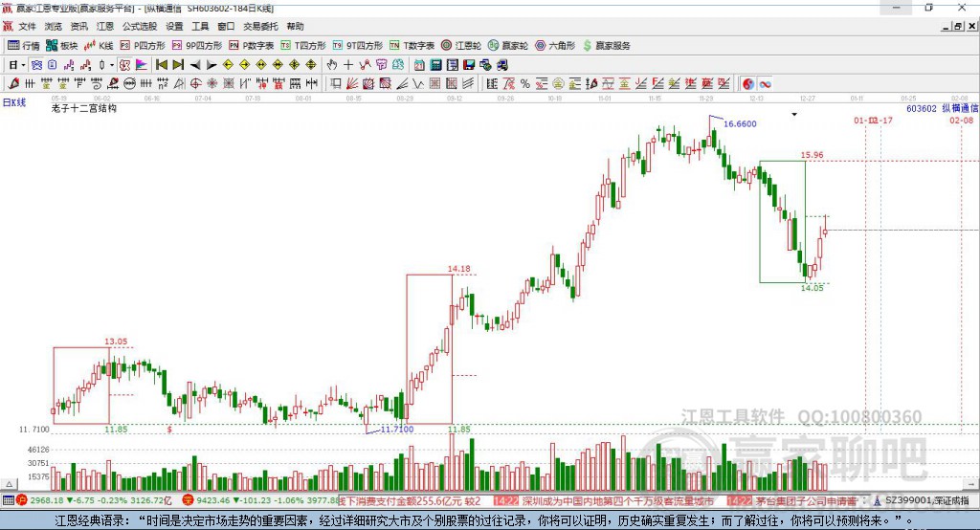Screen dimensions: 980x530
Task: Click the 日K线 period label
Action: (x=14, y=101)
